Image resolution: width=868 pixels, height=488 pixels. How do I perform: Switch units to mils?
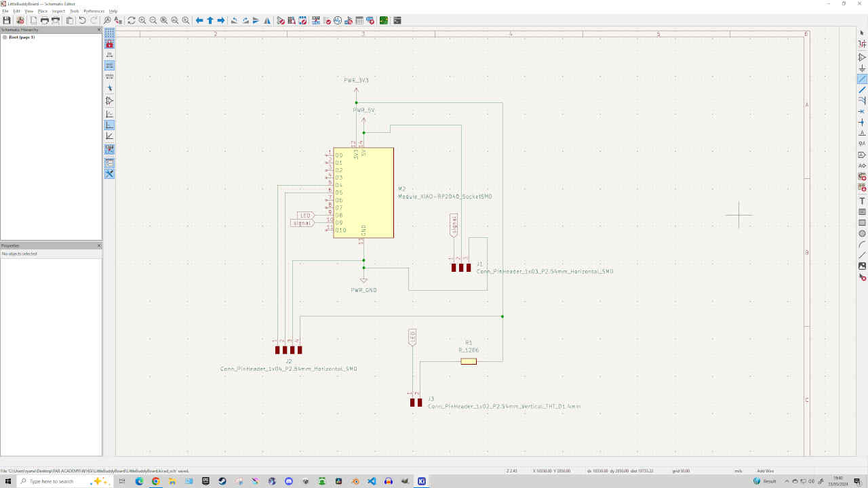(x=109, y=65)
